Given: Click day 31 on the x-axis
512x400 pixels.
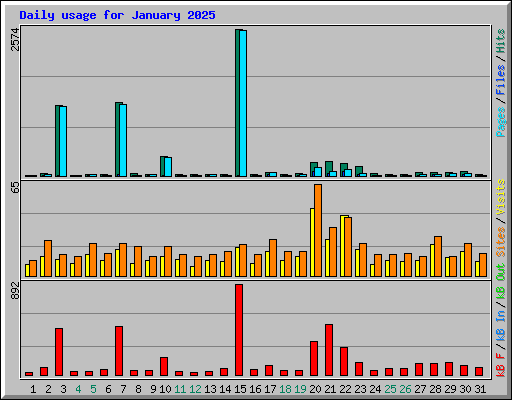Looking at the screenshot, I should [x=480, y=389].
